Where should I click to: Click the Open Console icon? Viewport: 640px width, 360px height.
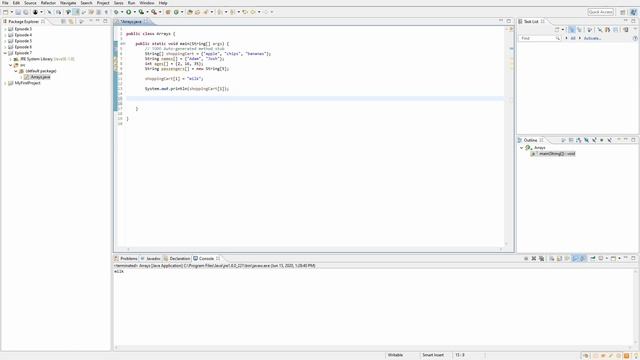coord(613,258)
